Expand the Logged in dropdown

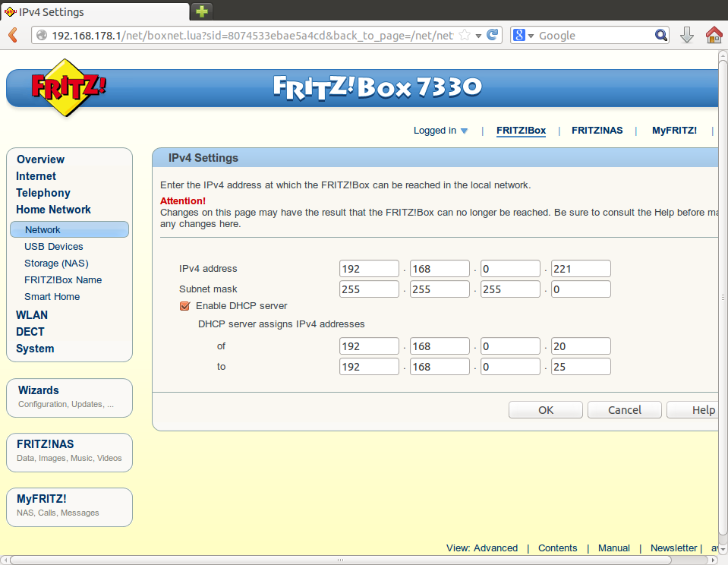440,131
